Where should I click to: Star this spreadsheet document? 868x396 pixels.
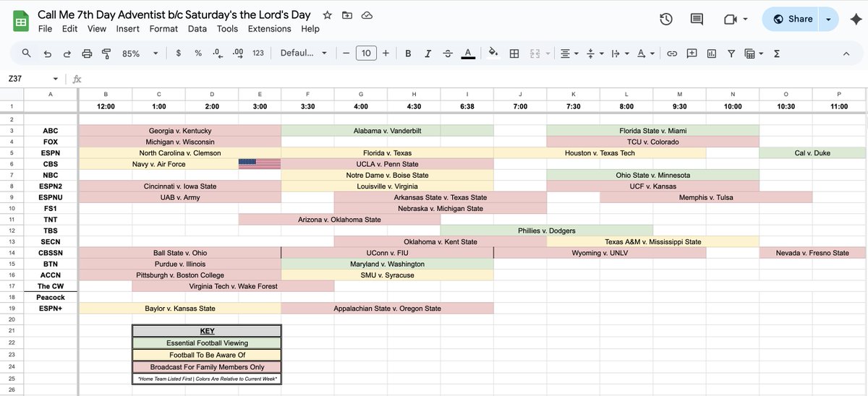click(x=328, y=15)
